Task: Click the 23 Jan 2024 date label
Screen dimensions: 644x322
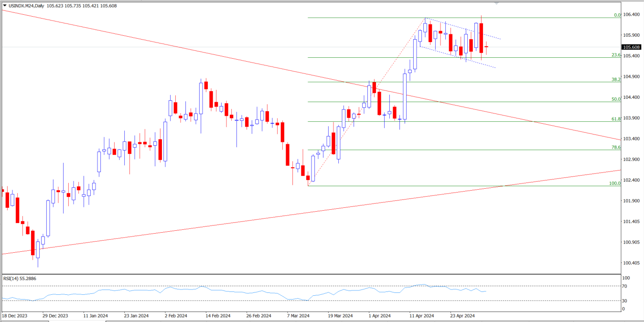Action: click(x=137, y=316)
